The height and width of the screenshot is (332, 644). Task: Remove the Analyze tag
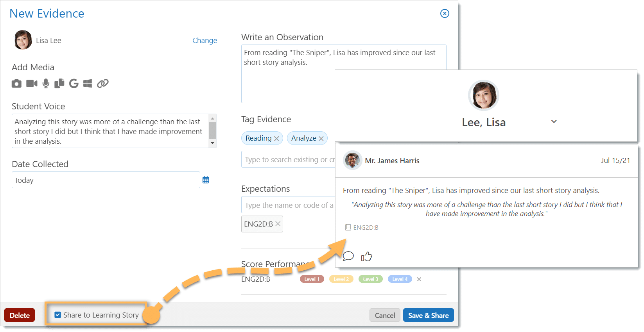321,139
